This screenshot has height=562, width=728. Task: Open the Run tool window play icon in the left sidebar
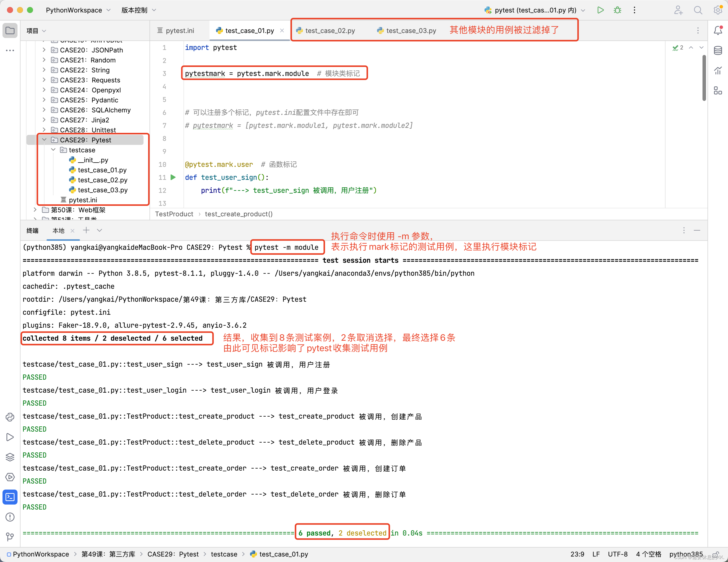10,437
